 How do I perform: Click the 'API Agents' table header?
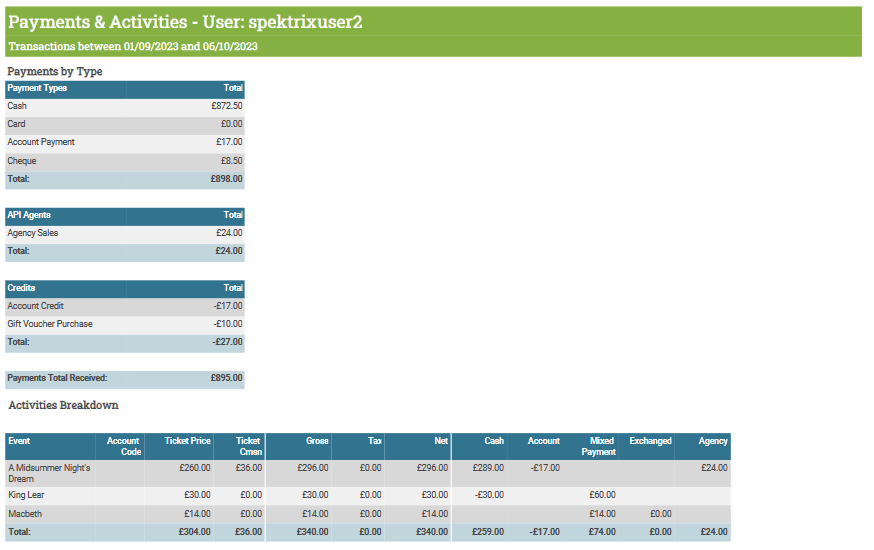coord(29,215)
